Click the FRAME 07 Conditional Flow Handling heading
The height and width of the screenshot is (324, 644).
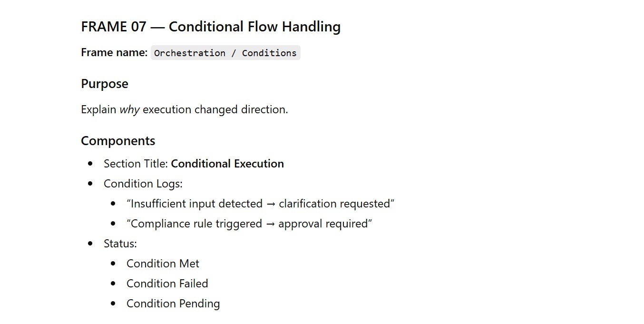click(211, 27)
